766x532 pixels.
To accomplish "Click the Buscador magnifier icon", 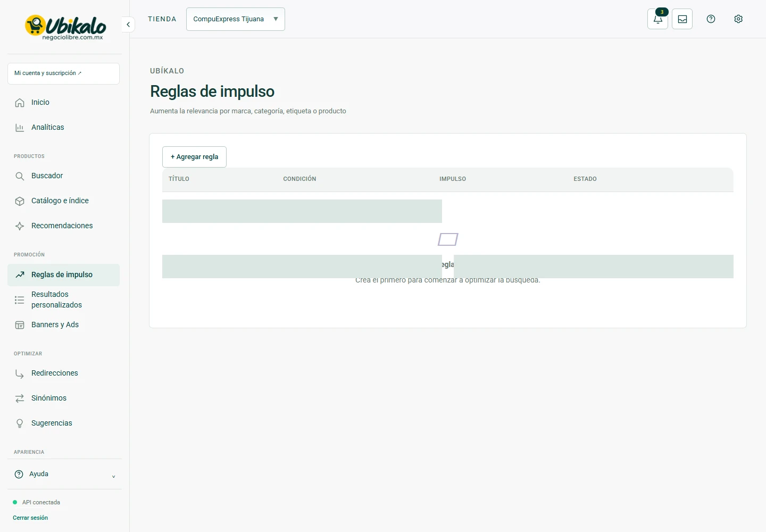I will [x=20, y=176].
